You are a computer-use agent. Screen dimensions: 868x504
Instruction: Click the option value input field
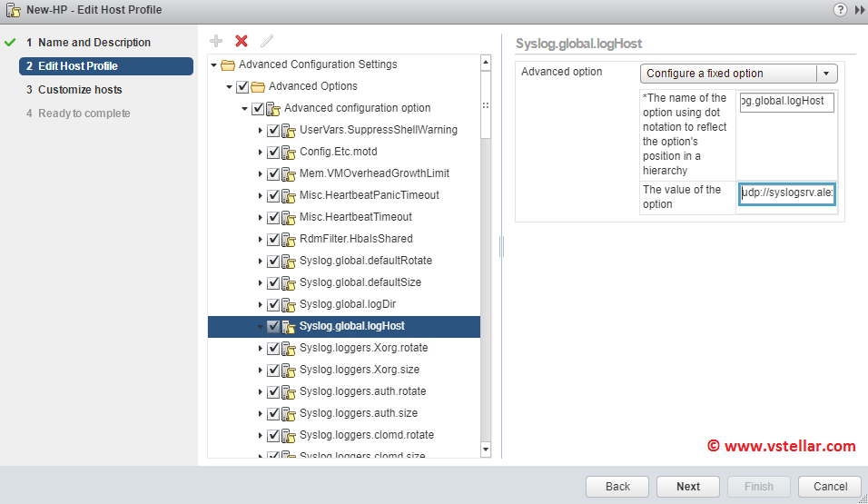coord(786,193)
